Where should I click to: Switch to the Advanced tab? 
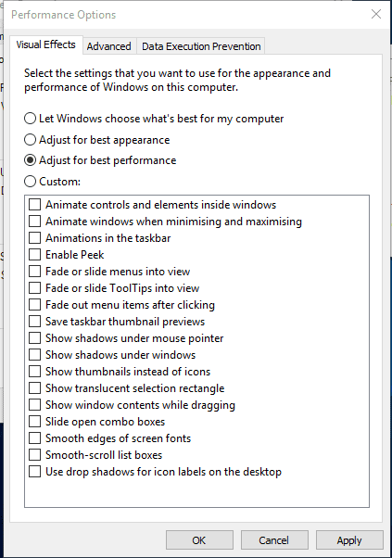click(x=108, y=46)
